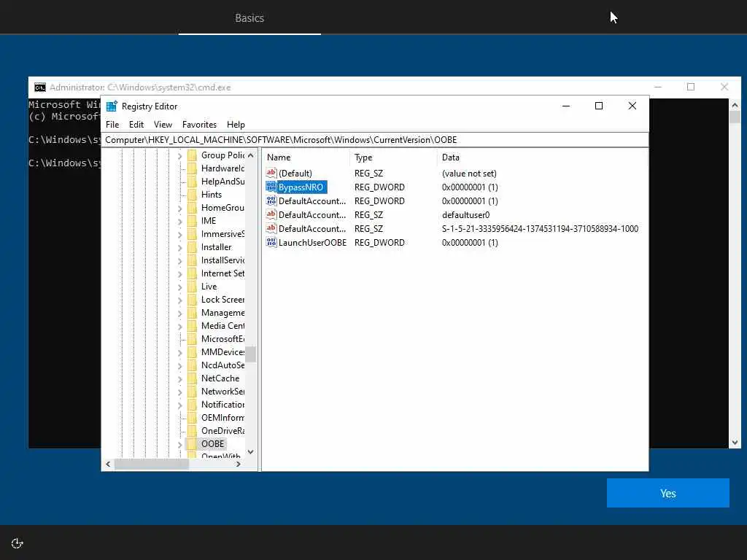Click the Group Policy folder icon
747x560 pixels.
(192, 155)
